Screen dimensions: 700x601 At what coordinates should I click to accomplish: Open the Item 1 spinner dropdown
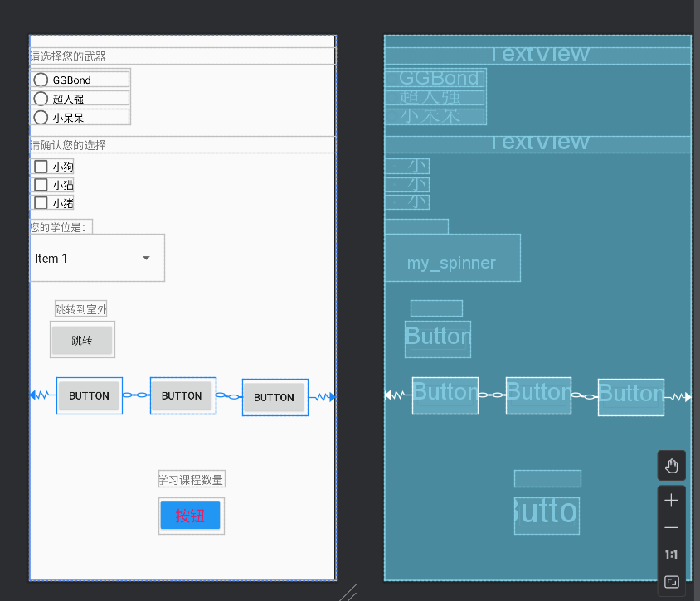click(x=97, y=258)
